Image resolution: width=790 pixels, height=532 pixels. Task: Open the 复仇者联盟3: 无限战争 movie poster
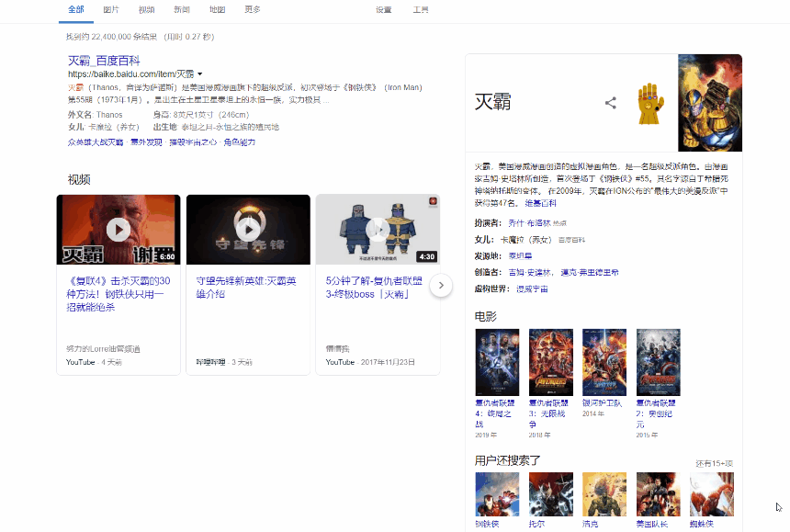click(x=550, y=362)
